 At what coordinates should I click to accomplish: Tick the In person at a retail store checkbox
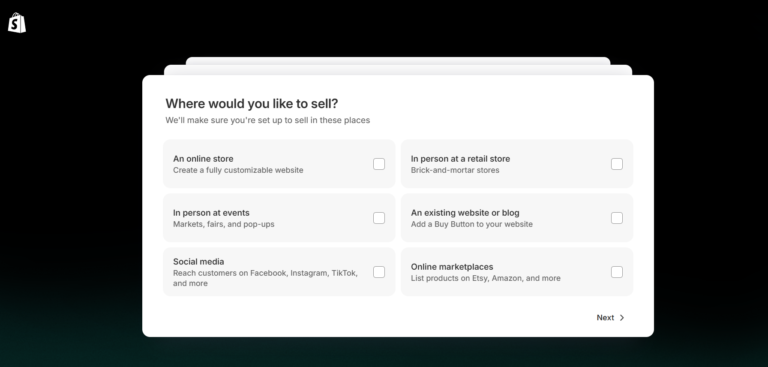617,164
